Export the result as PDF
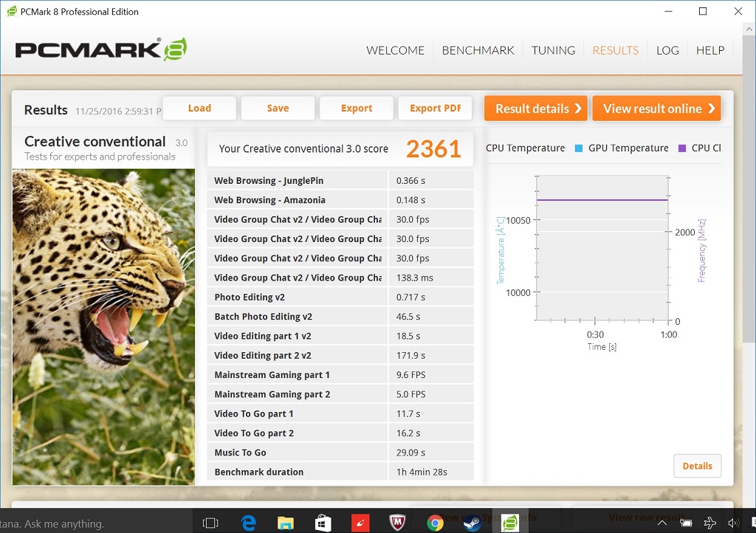This screenshot has width=756, height=533. click(436, 108)
